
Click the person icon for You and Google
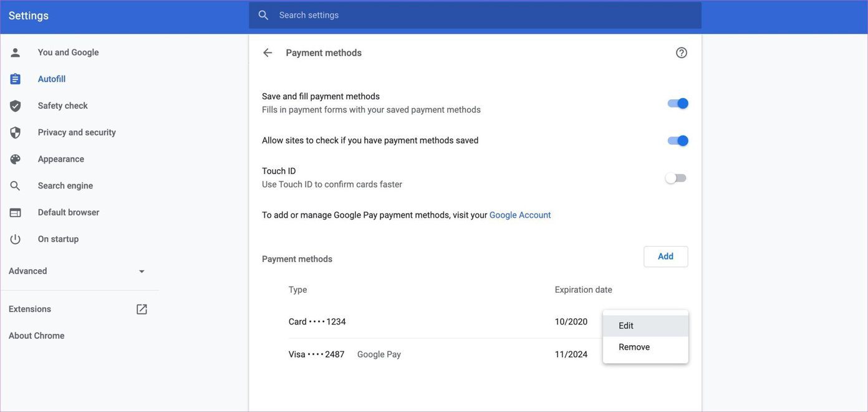15,52
